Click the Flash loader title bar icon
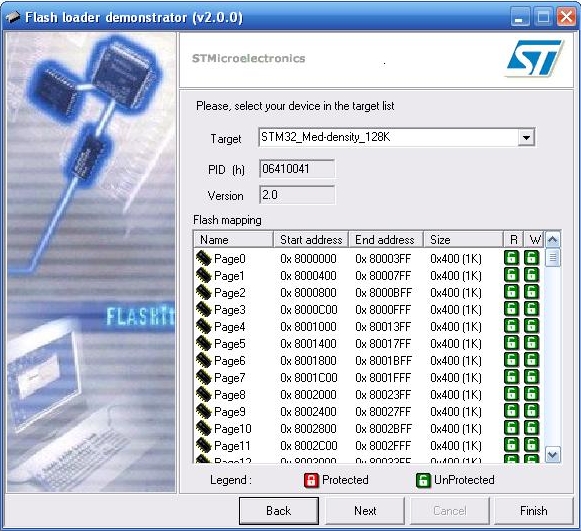 [x=13, y=17]
